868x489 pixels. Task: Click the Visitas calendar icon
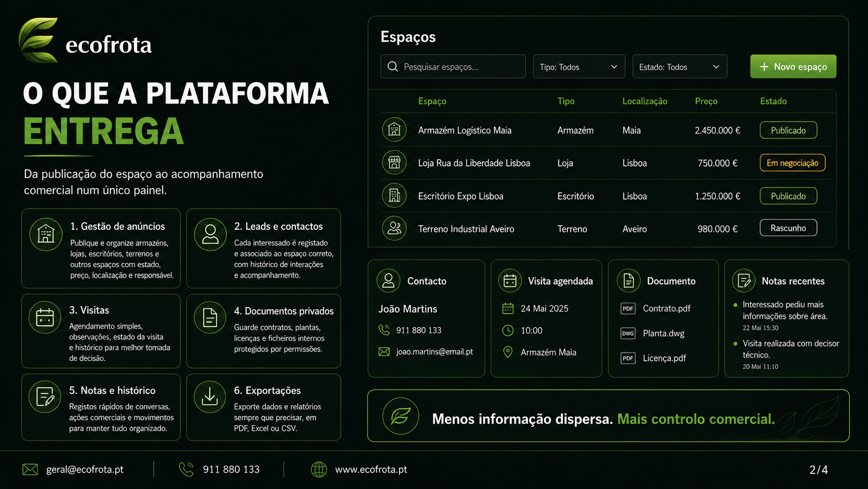click(45, 317)
